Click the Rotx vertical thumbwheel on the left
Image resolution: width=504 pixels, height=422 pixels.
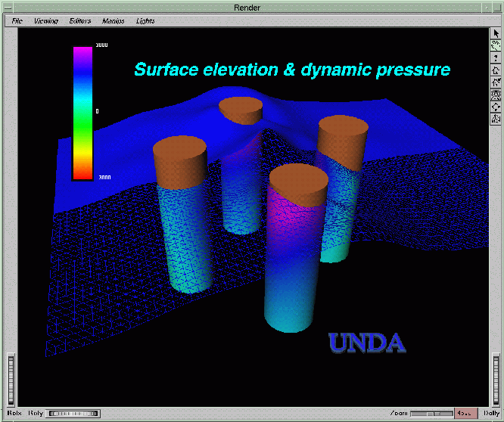[11, 379]
